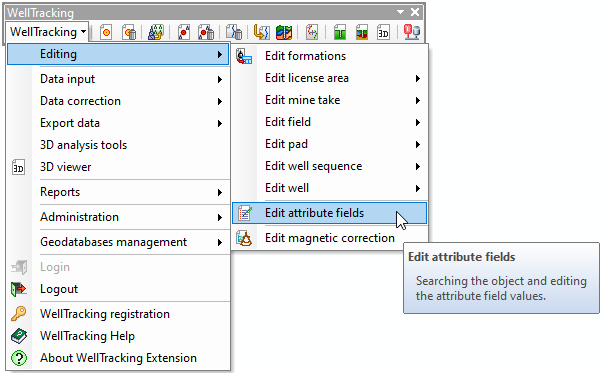Click arrow beside Geodatabases management
The height and width of the screenshot is (373, 602).
[220, 243]
